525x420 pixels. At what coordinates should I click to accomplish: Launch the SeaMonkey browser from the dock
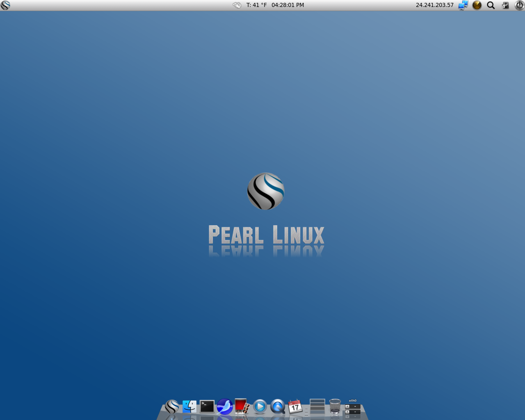click(x=225, y=406)
